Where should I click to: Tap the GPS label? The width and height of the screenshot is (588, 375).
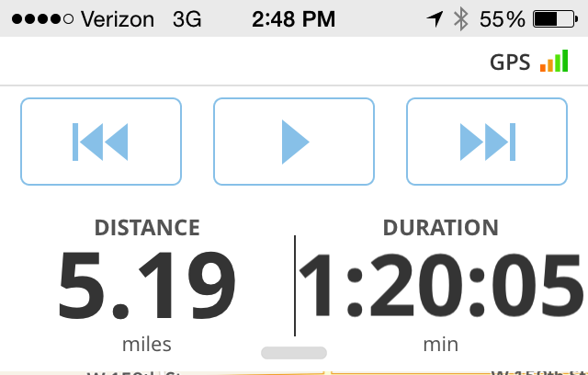point(510,62)
